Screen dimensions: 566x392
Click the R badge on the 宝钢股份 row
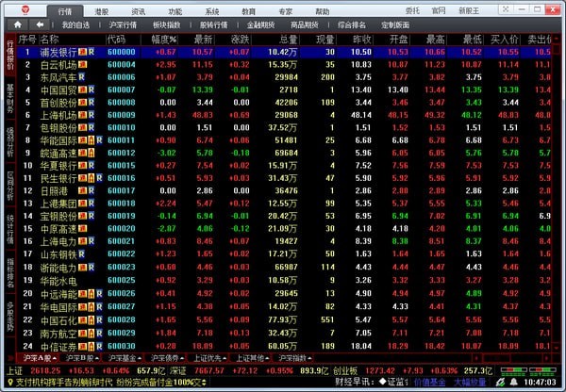(92, 216)
